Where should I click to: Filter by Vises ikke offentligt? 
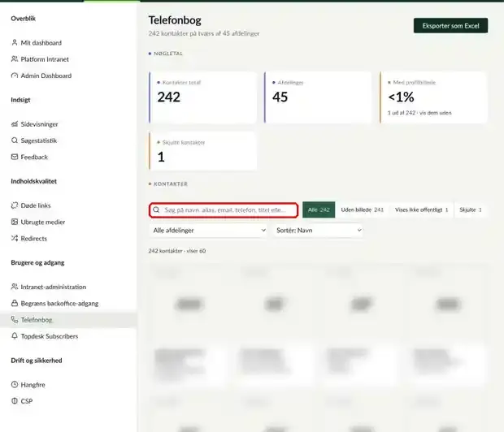coord(421,210)
